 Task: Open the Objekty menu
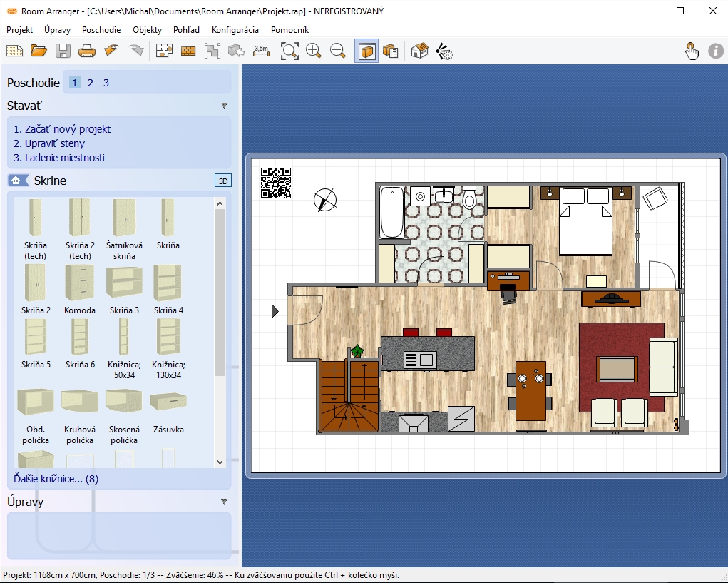point(147,30)
